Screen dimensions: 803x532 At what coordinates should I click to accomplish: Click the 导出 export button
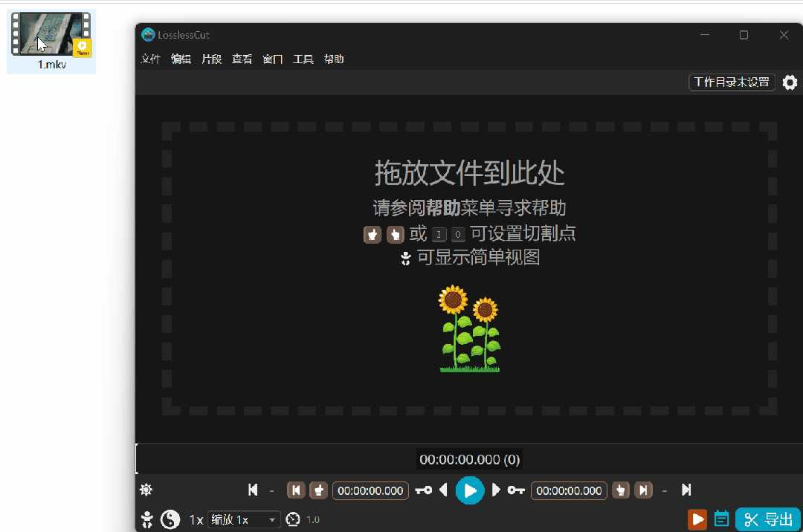coord(768,519)
